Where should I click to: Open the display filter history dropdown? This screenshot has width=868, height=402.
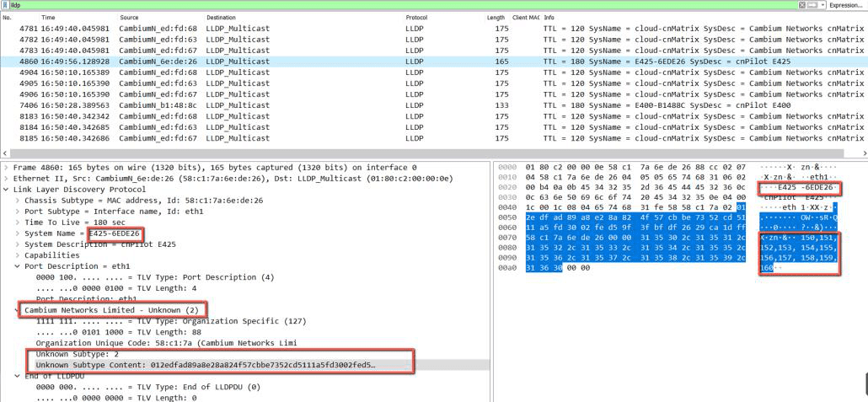[823, 4]
